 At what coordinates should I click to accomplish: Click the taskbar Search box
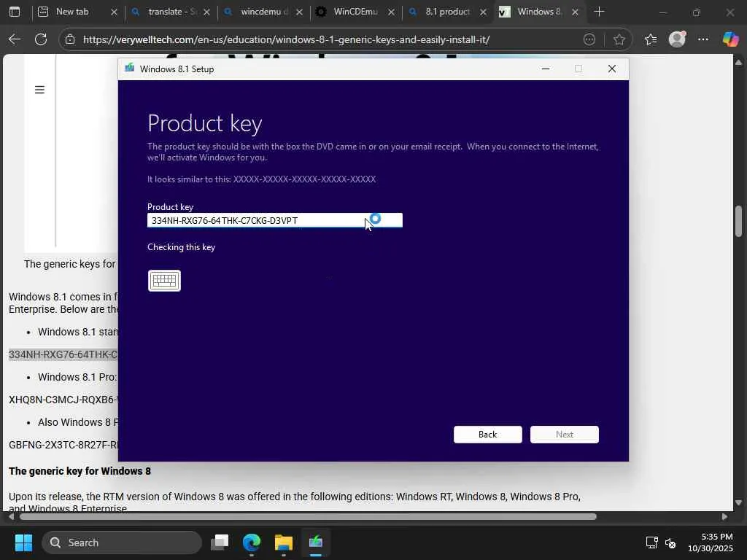pos(122,542)
